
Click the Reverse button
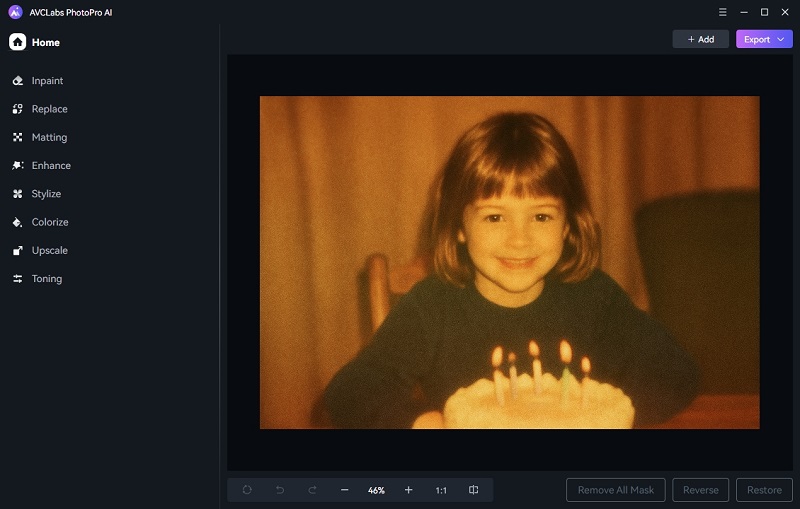pos(701,490)
